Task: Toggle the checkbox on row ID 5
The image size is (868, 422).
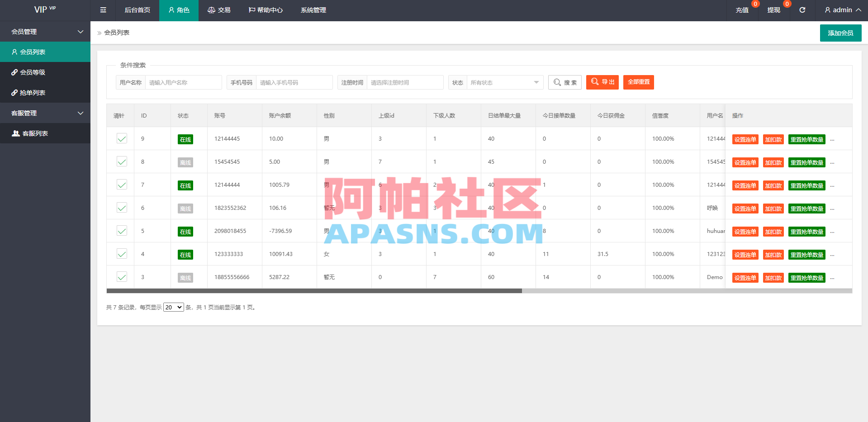Action: [x=121, y=231]
